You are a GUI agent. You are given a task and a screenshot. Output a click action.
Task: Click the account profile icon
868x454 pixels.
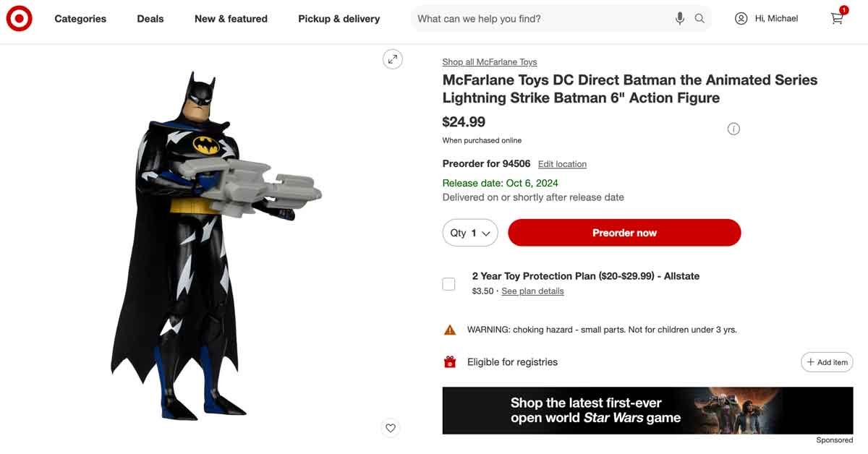pyautogui.click(x=741, y=19)
